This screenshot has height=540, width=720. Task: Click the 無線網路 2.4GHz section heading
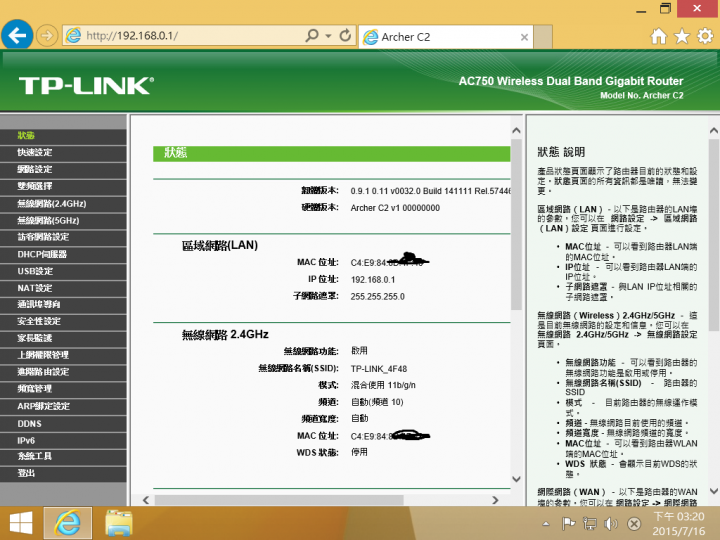[225, 335]
